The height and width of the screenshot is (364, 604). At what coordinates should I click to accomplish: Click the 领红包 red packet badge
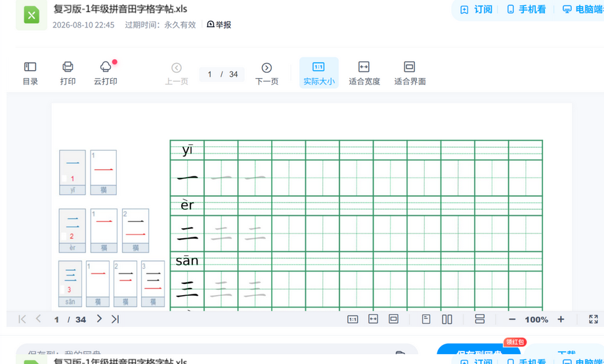point(515,342)
